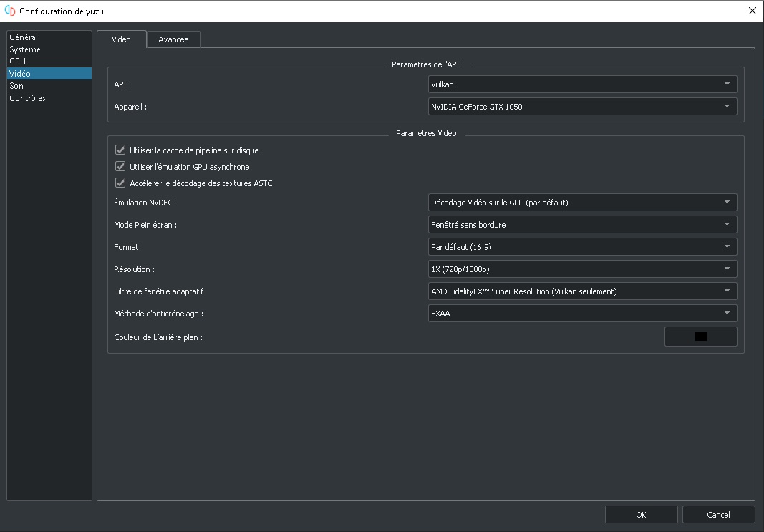Screen dimensions: 764x532
Task: Open the Émulation NVDEC dropdown
Action: 582,203
